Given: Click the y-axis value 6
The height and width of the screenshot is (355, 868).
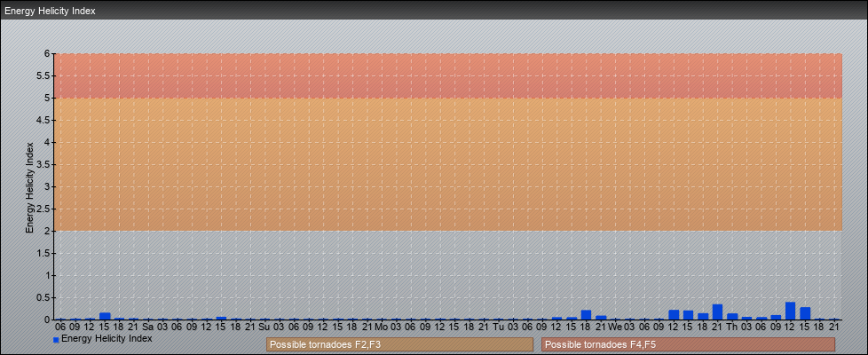Looking at the screenshot, I should pyautogui.click(x=48, y=54).
